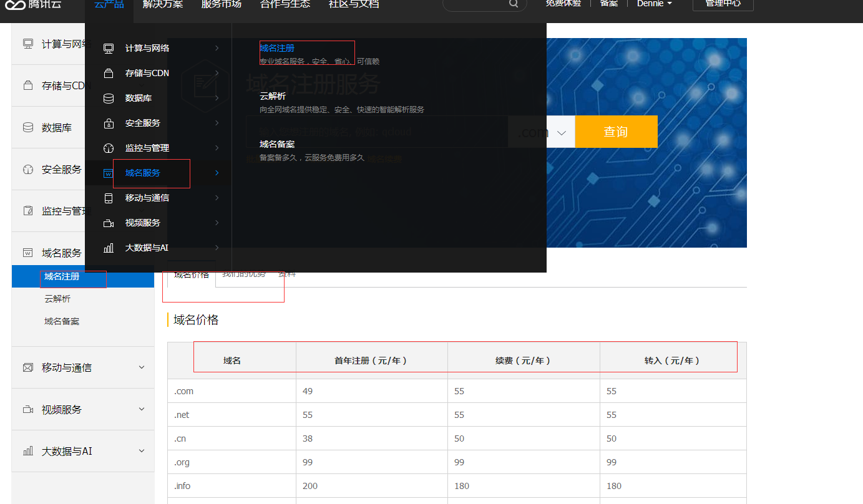Click 监控与管理 icon in left sidebar
The width and height of the screenshot is (863, 504).
[28, 211]
